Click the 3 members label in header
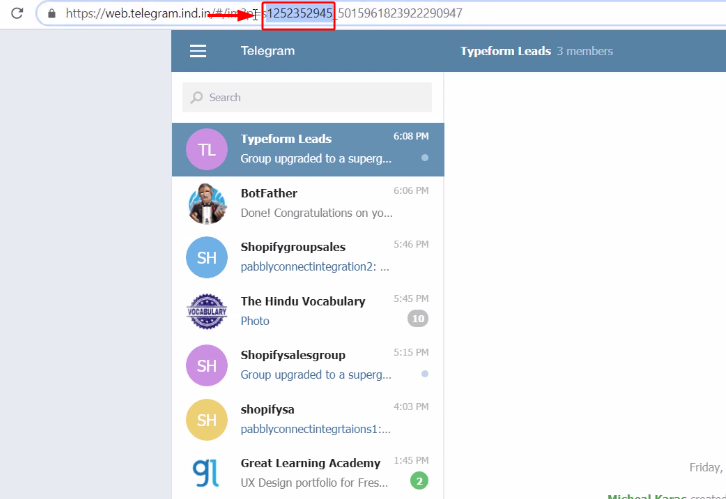 click(585, 51)
